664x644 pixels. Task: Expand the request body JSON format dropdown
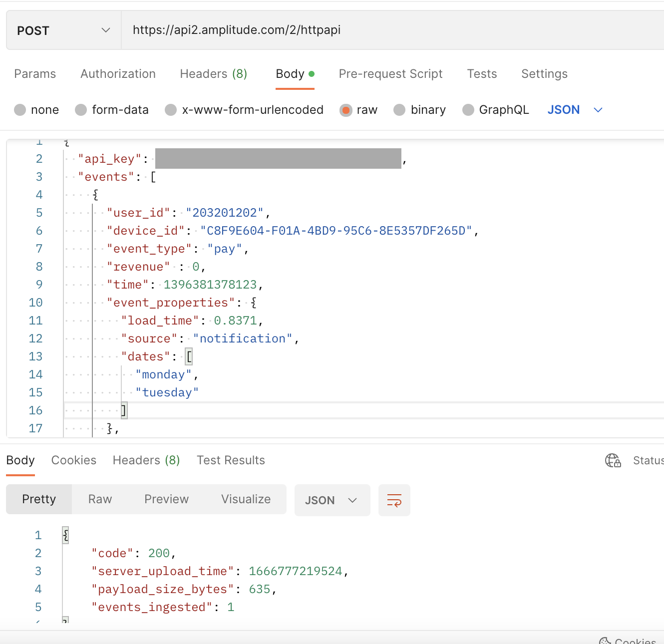[575, 110]
